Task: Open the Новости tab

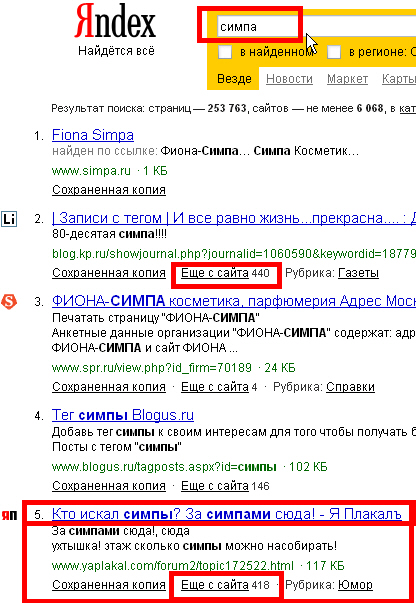Action: tap(289, 78)
